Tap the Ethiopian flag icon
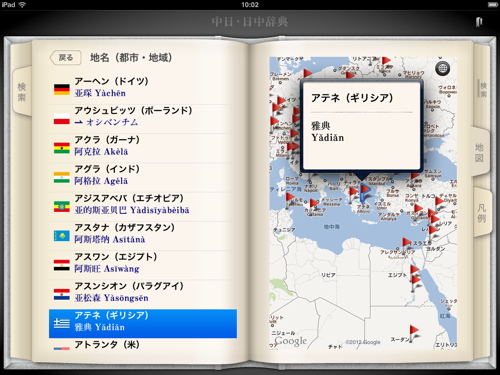Viewport: 500px width, 375px height. (x=62, y=207)
